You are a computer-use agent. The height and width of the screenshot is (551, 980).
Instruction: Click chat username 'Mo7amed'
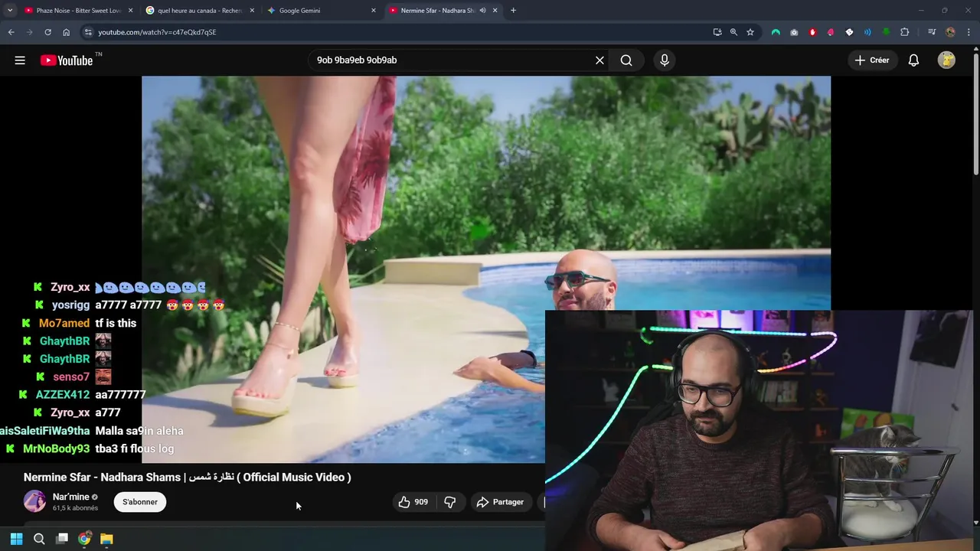pos(64,323)
